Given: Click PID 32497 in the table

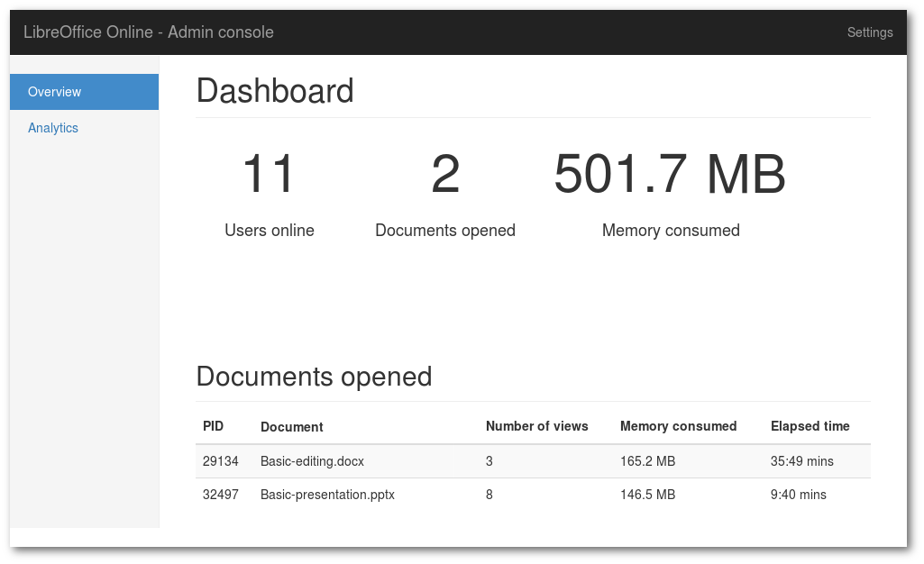Looking at the screenshot, I should (221, 495).
